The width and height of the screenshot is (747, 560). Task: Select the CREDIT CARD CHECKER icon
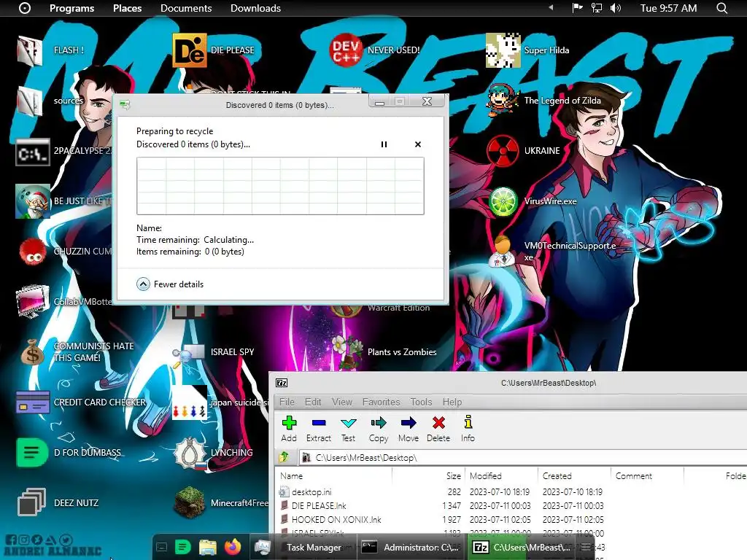(x=32, y=402)
